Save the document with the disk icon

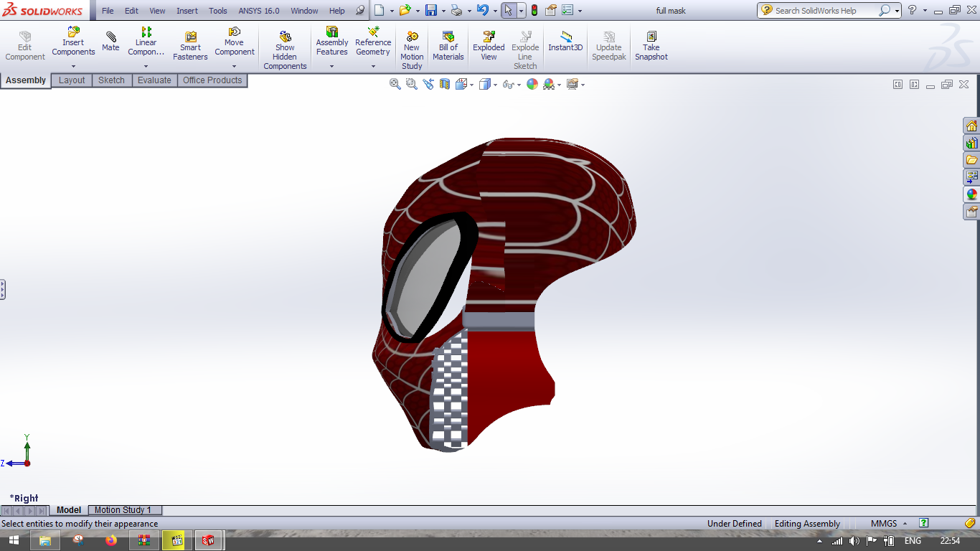point(431,10)
